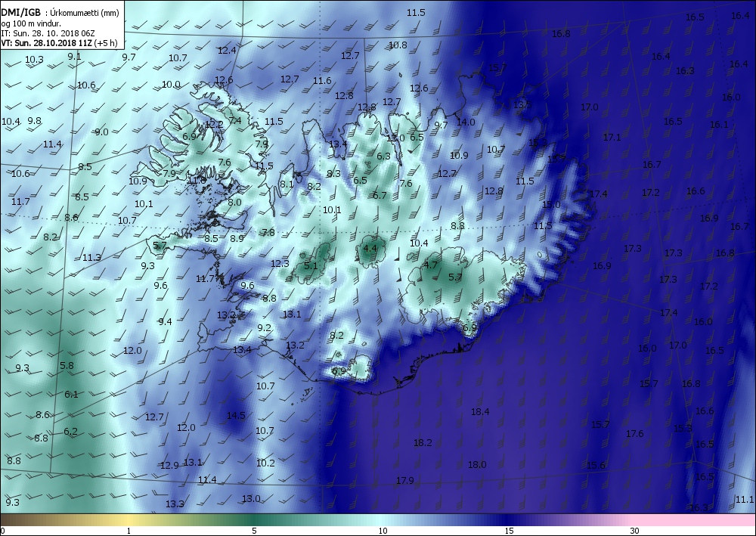
Task: Click the colour scale label '10'
Action: click(383, 531)
